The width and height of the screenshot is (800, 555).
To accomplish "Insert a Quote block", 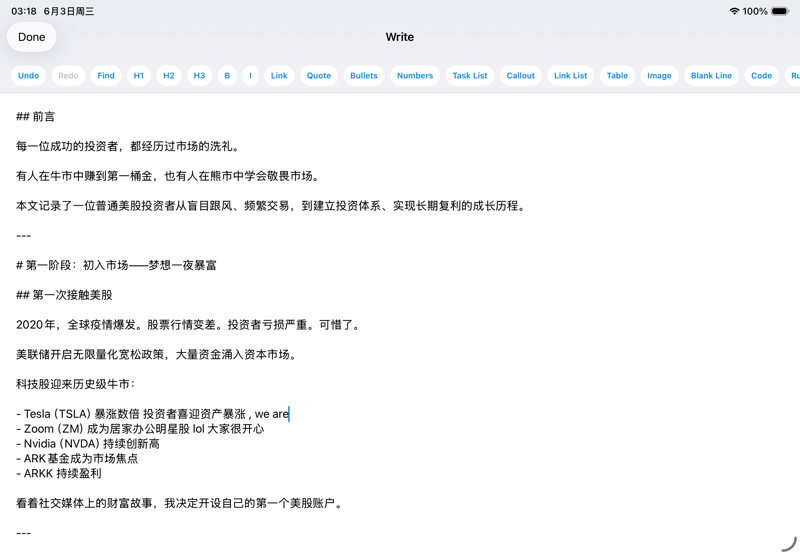I will pyautogui.click(x=319, y=75).
